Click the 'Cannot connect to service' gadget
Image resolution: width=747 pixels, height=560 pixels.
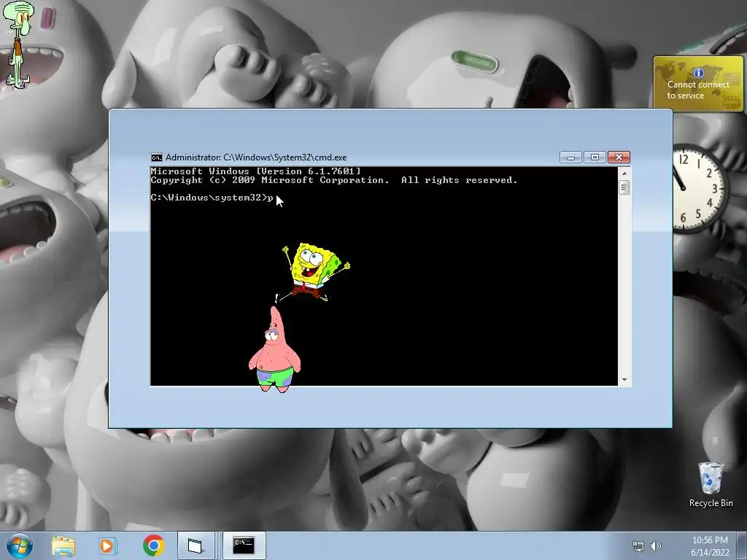click(x=698, y=83)
